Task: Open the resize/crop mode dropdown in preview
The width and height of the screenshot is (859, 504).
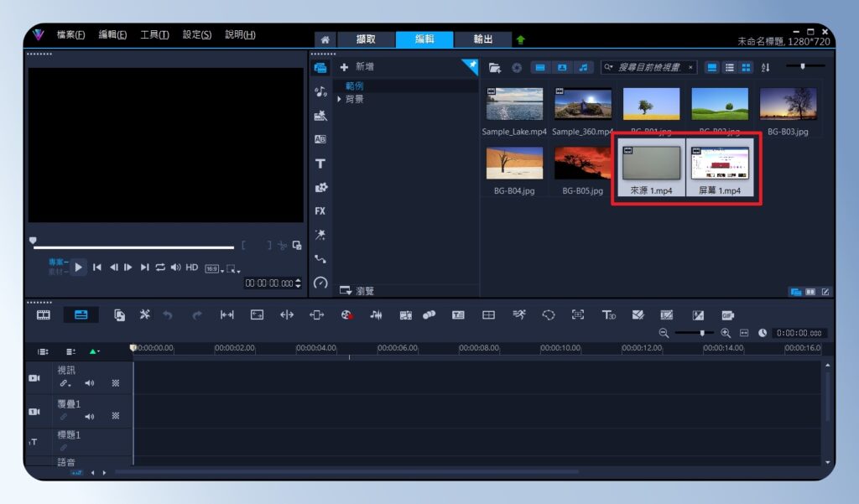Action: coord(233,268)
